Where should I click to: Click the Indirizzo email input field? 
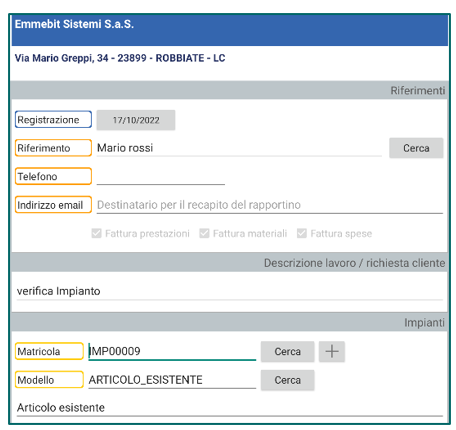[x=270, y=205]
